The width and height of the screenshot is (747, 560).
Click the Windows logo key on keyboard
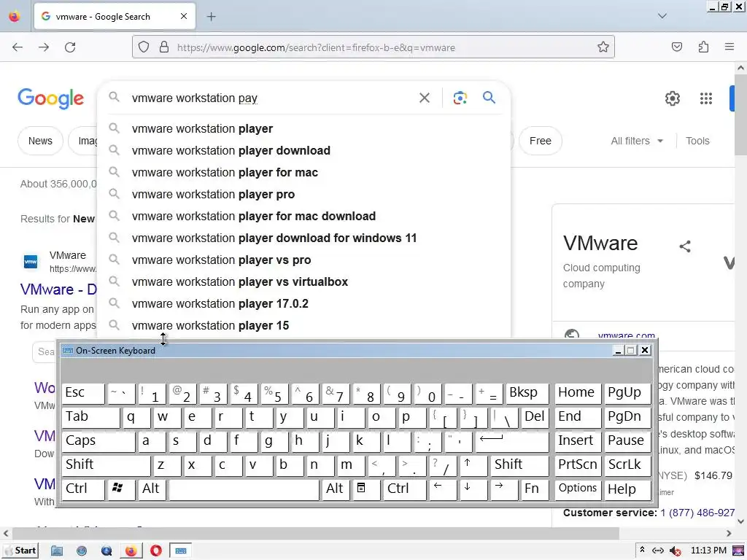click(122, 489)
